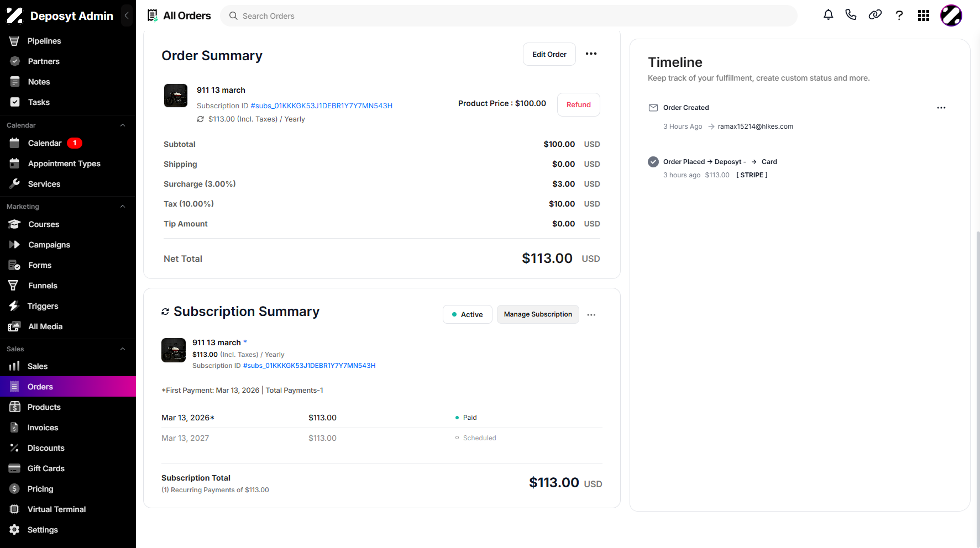Click the Funnels icon in the sidebar

(13, 285)
